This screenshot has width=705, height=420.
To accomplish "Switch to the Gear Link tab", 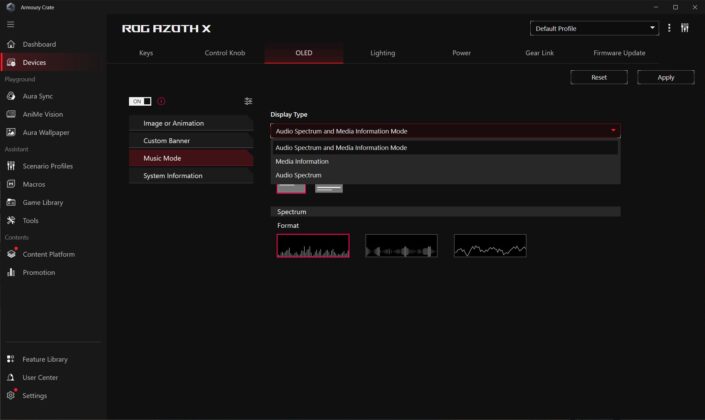I will pyautogui.click(x=540, y=53).
